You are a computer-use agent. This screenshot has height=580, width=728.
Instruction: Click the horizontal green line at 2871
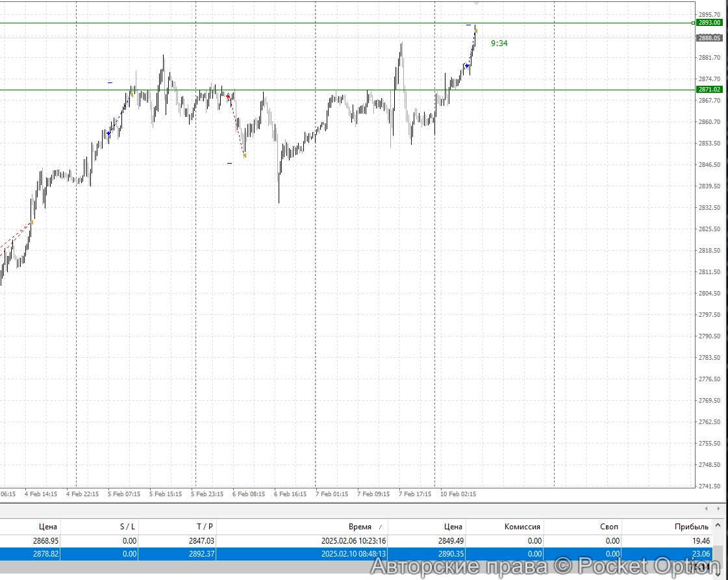[x=325, y=89]
